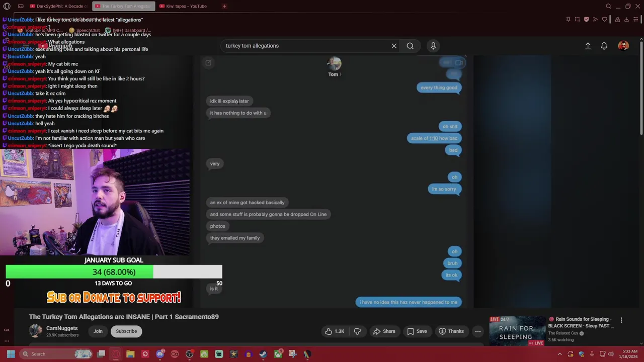Screen dimensions: 644x362
Task: Open the system volume speaker icon
Action: (611, 354)
